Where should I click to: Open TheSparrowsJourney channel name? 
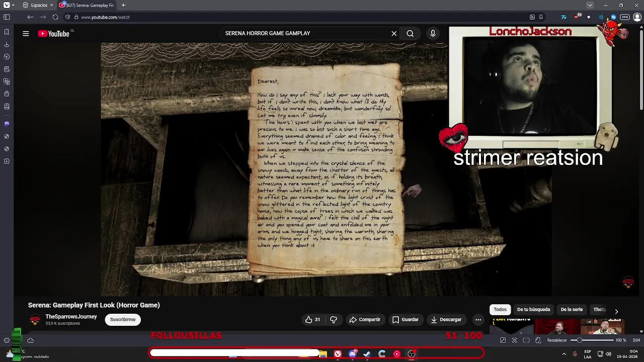click(x=71, y=317)
